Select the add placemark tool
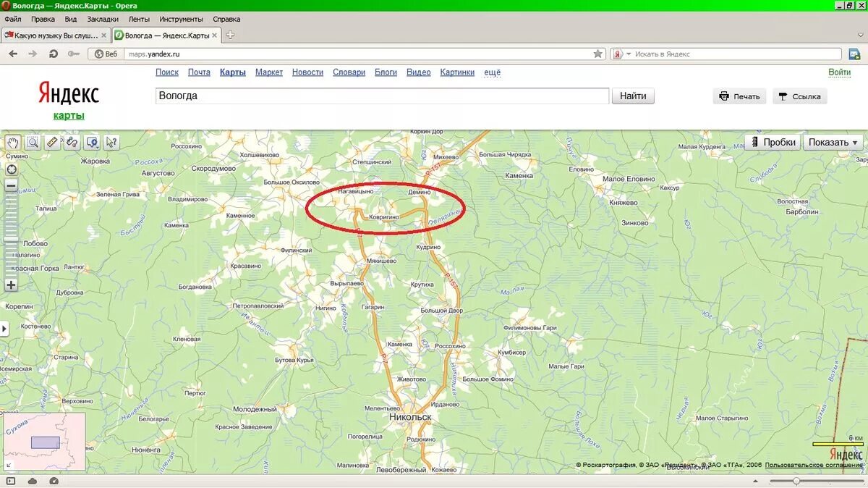 pyautogui.click(x=92, y=142)
